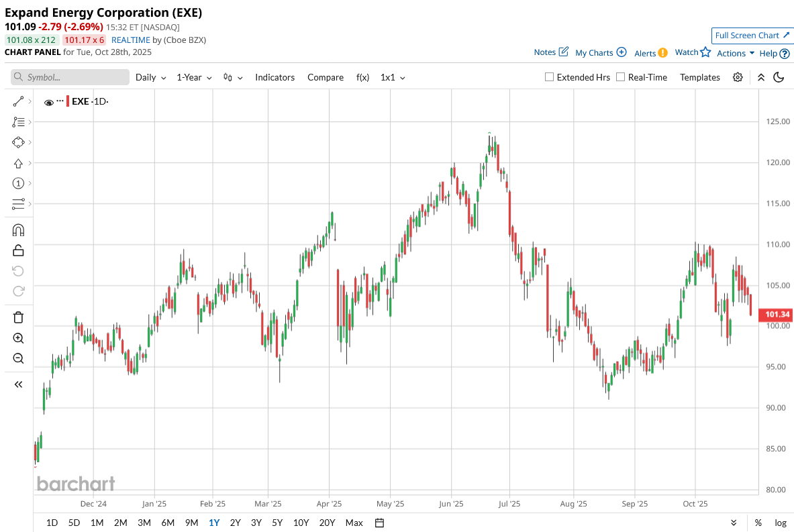
Task: Click the Full Screen Chart button
Action: 752,36
